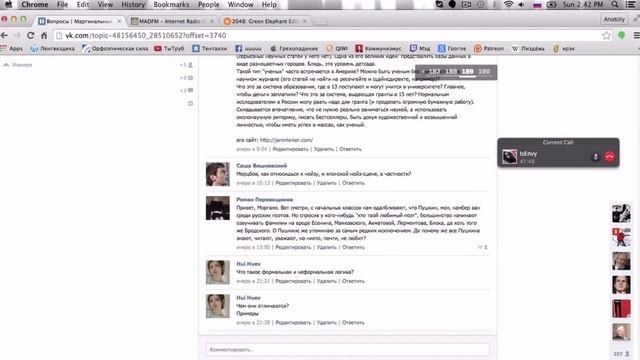Open the крэк bookmark

[x=564, y=49]
